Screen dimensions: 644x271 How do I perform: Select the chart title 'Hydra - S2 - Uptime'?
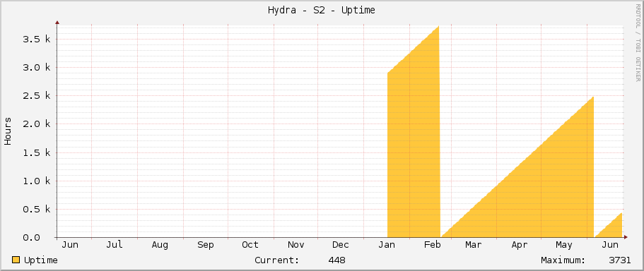point(321,11)
